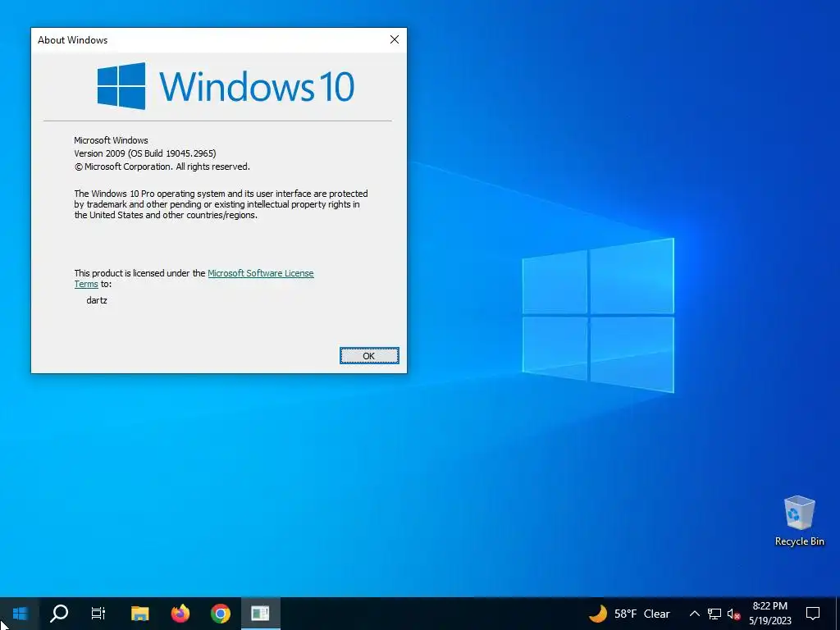The image size is (840, 630).
Task: Open the Microsoft Software License Terms link
Action: point(260,273)
